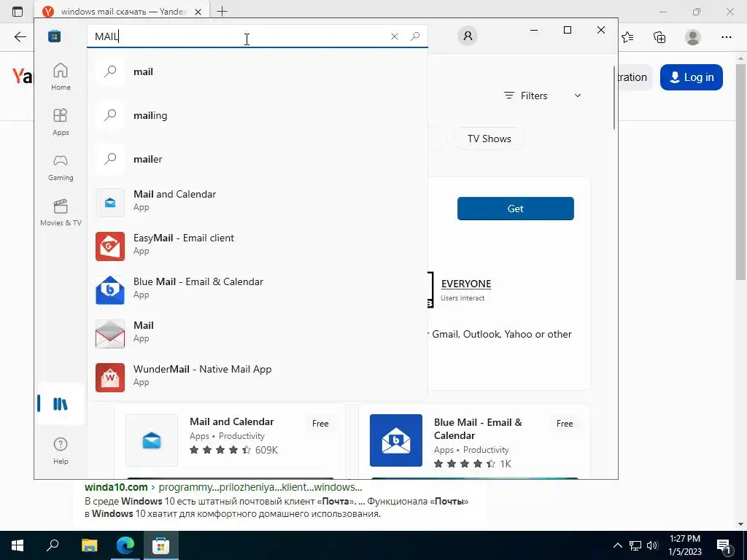Open the EVERYONE rating link
747x560 pixels.
466,284
